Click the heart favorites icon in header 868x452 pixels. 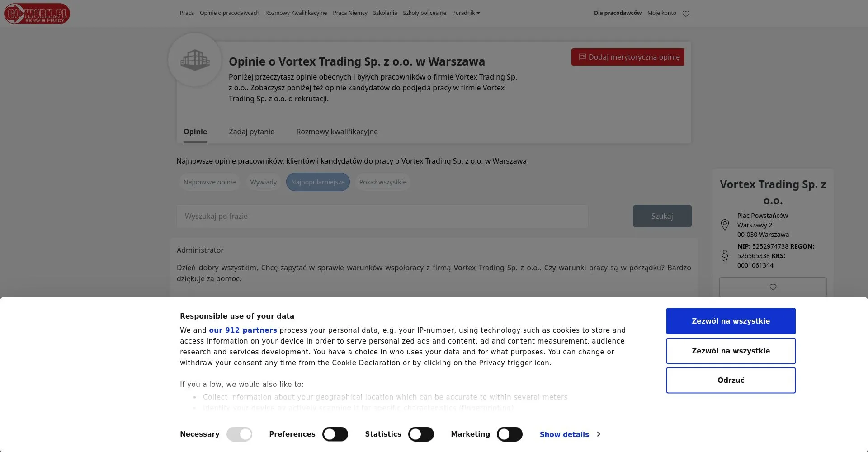click(x=686, y=14)
